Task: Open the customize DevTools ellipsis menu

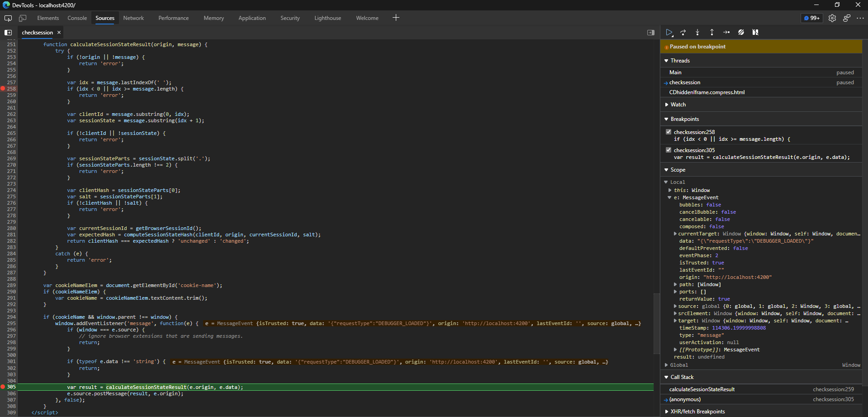Action: tap(860, 18)
